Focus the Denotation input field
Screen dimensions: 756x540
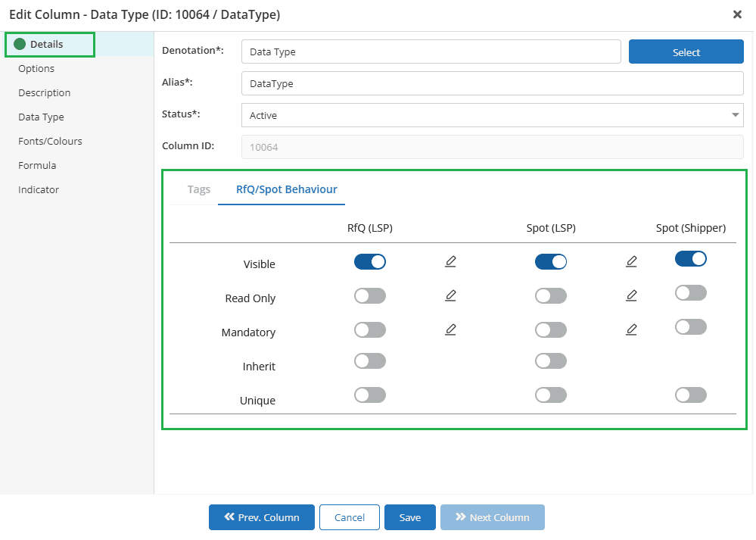[431, 52]
